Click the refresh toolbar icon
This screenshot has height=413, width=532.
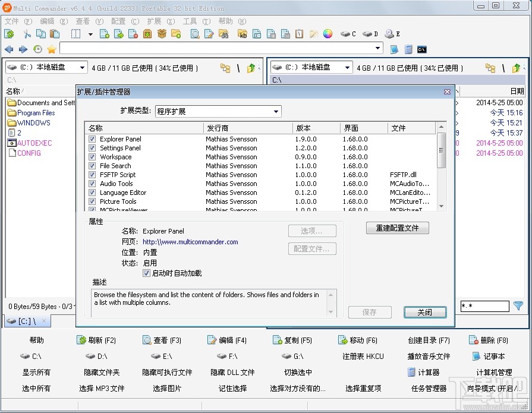(x=10, y=34)
